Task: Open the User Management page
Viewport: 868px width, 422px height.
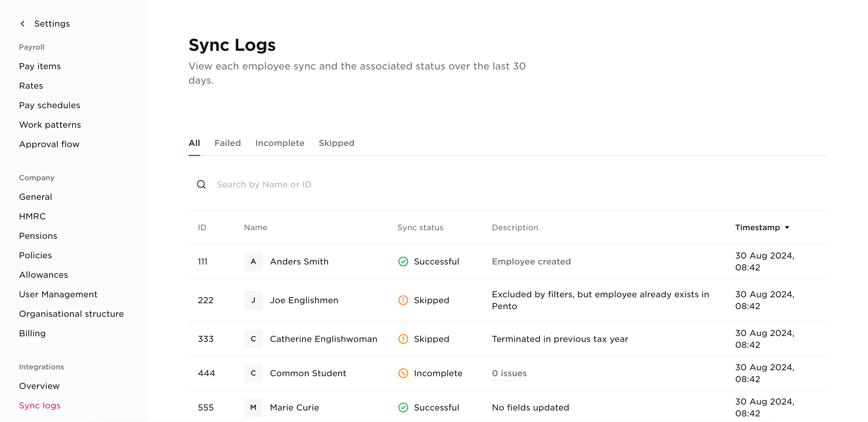Action: [x=58, y=294]
